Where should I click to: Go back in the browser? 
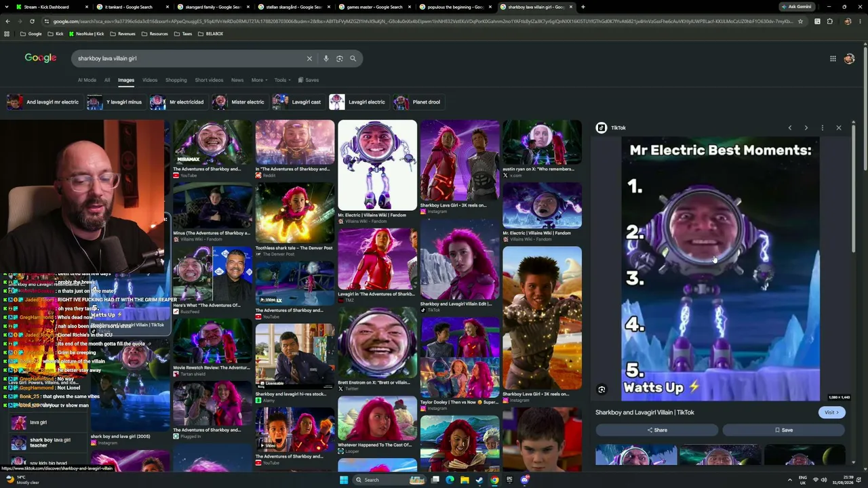pos(7,21)
